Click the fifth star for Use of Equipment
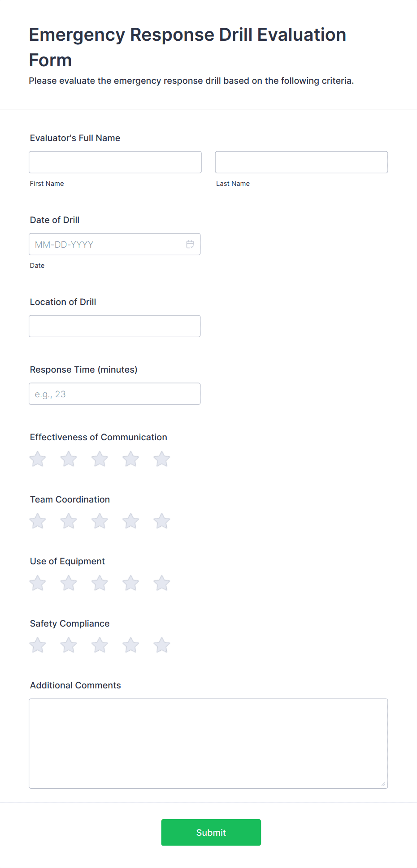The image size is (417, 868). [162, 583]
